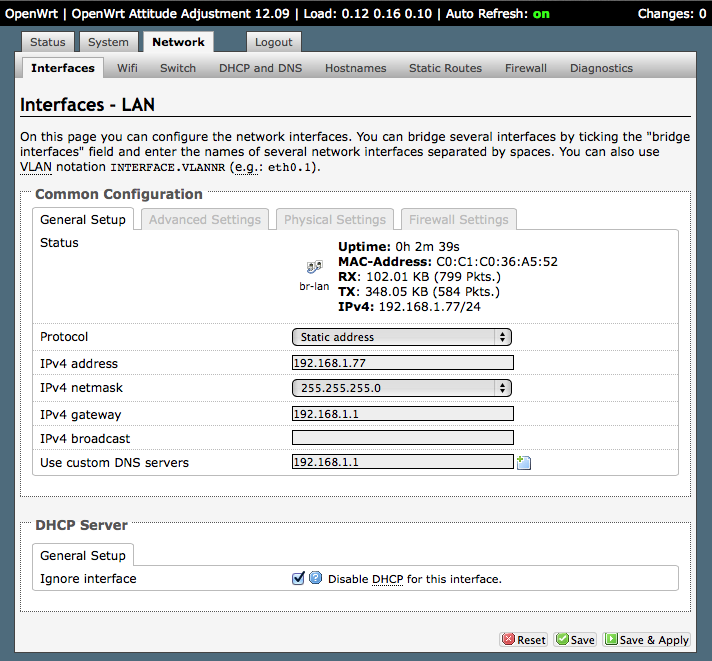
Task: Click 'OpenWrt Attitude Adjustment 12.09' header text
Action: 180,14
